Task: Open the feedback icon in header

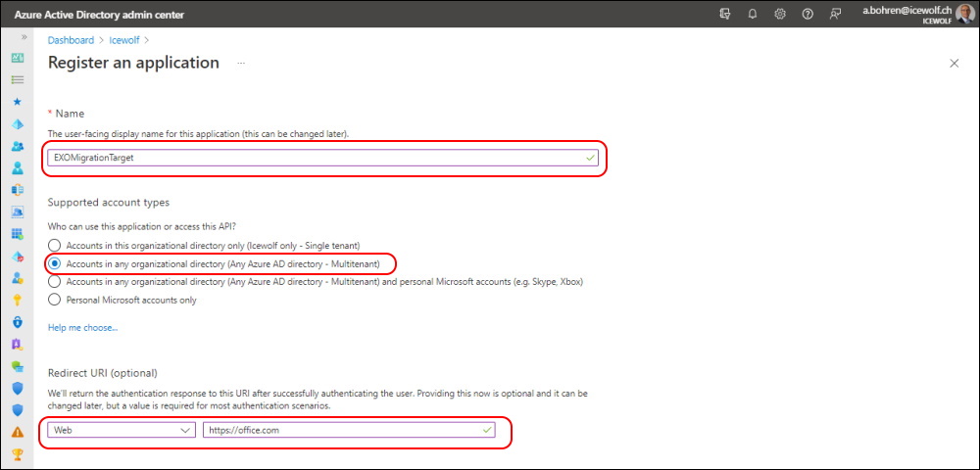Action: 835,14
